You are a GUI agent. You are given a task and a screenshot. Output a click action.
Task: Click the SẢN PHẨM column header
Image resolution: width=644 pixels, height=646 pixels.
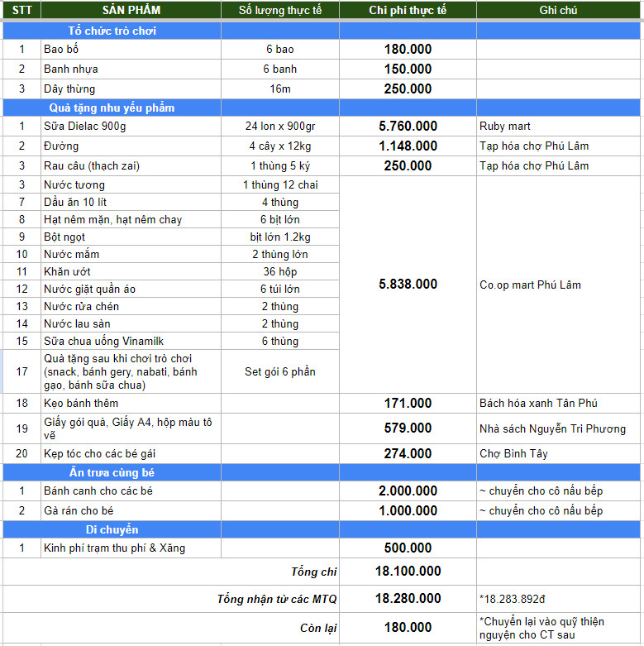(131, 11)
